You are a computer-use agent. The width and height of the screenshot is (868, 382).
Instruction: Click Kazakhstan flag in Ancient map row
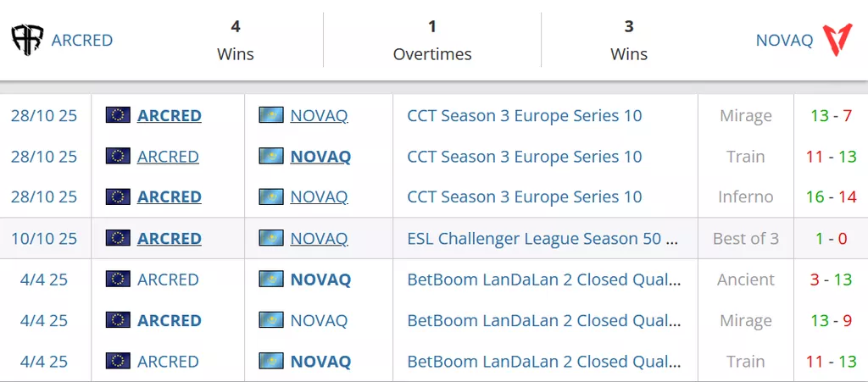point(271,280)
